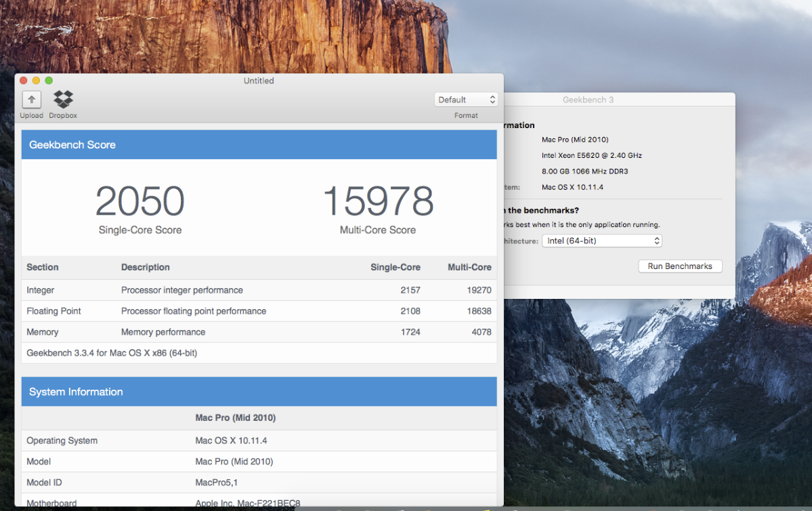
Task: Click the Operating System row label
Action: pos(62,441)
